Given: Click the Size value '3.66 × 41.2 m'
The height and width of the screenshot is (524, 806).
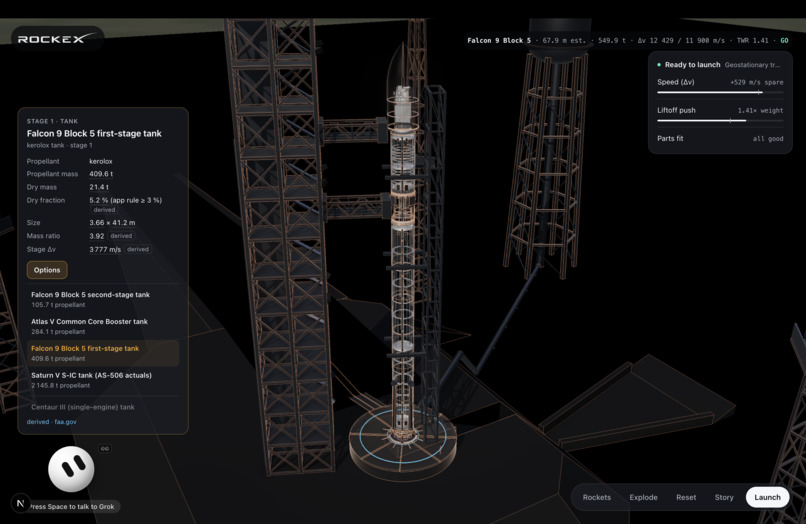Looking at the screenshot, I should 112,223.
